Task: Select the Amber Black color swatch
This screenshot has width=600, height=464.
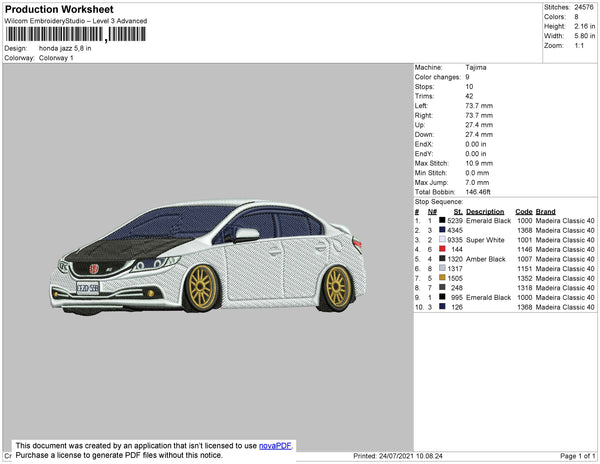Action: (442, 259)
